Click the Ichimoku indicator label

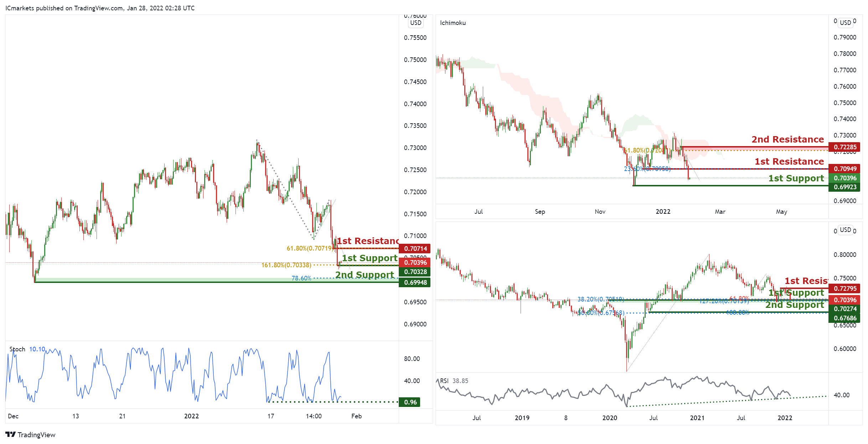[453, 23]
